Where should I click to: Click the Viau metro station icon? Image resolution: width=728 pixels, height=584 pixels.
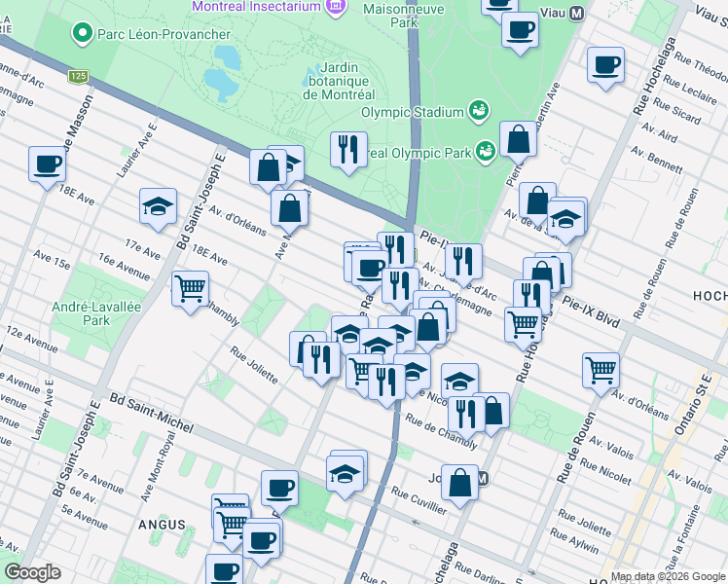(x=576, y=14)
